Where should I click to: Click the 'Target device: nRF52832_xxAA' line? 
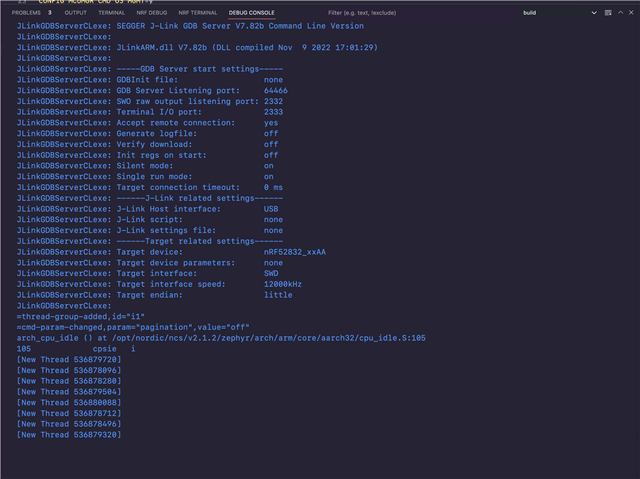pyautogui.click(x=171, y=252)
